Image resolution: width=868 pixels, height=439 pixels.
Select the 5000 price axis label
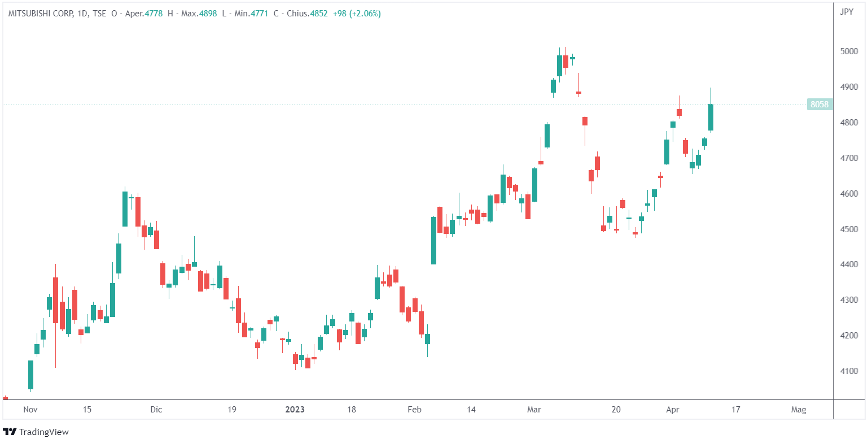(849, 51)
